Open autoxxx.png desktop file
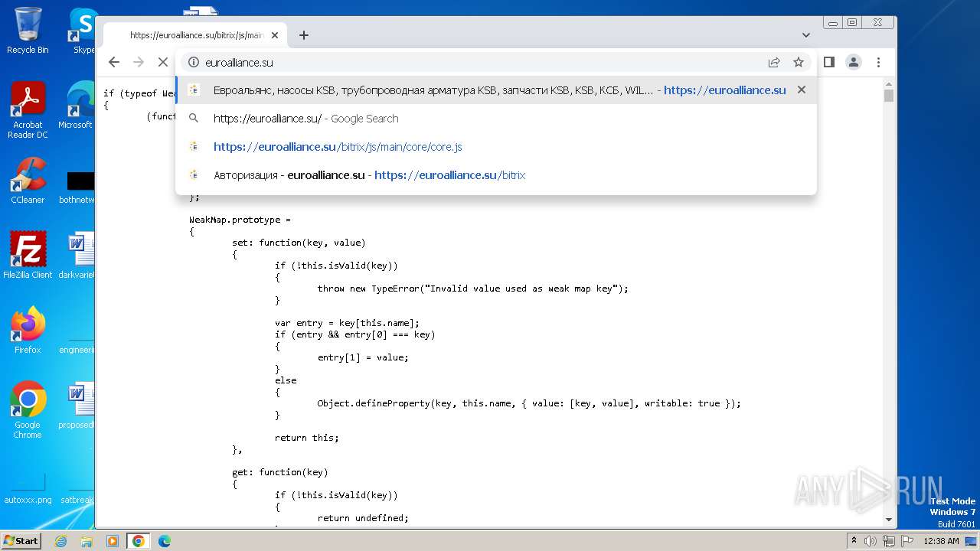The width and height of the screenshot is (980, 551). tap(28, 489)
